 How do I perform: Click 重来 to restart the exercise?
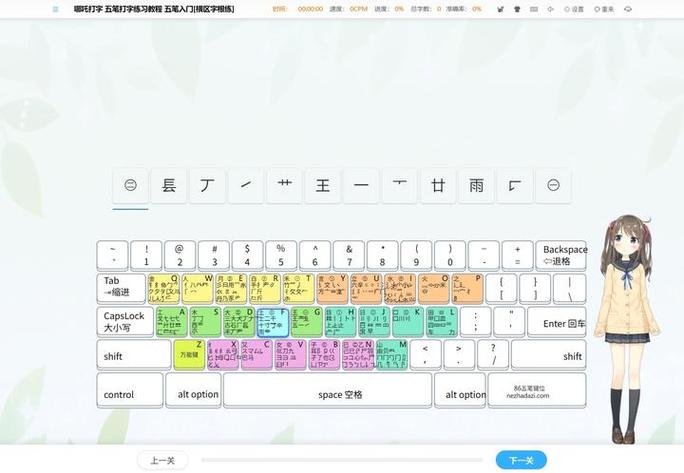pyautogui.click(x=604, y=9)
